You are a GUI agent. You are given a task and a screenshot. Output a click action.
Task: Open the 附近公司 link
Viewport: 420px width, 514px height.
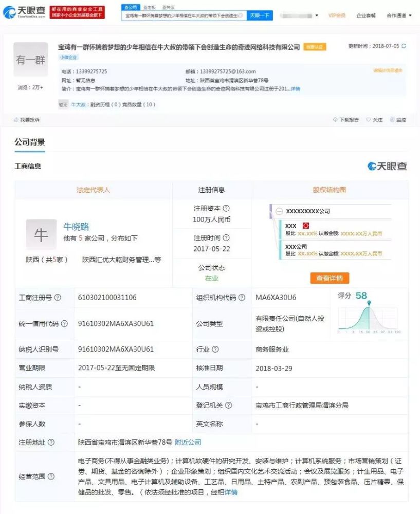(x=188, y=443)
